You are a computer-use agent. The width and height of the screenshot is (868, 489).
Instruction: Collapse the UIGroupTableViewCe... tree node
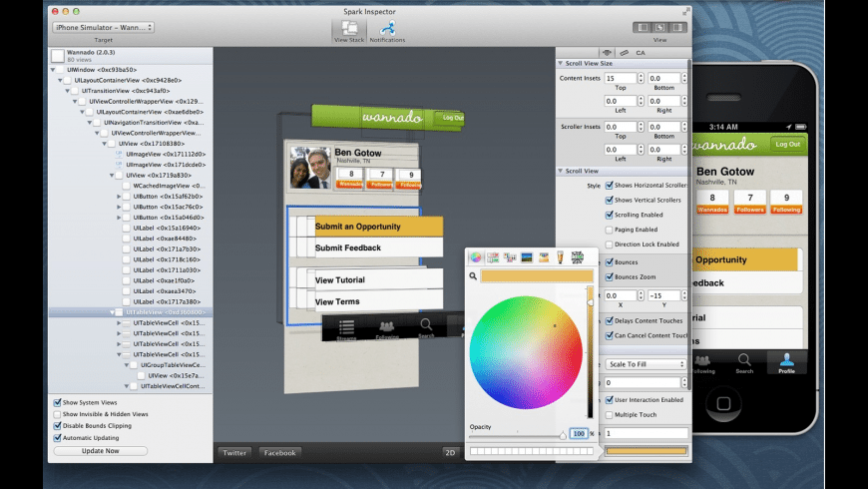127,365
